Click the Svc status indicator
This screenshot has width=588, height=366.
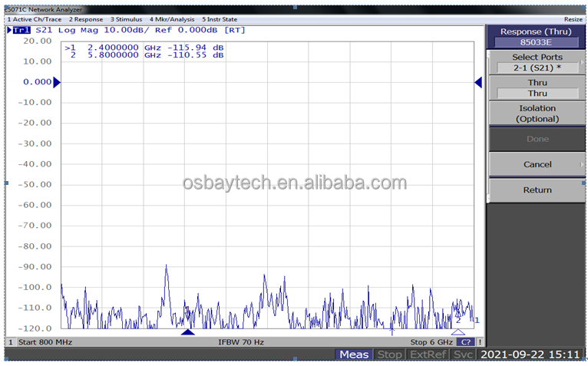pos(463,354)
